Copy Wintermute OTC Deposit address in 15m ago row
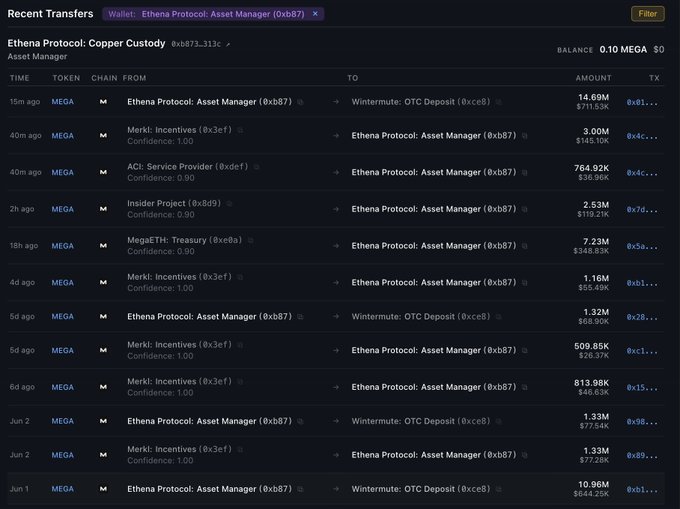Screen dimensions: 680x509 pos(498,102)
